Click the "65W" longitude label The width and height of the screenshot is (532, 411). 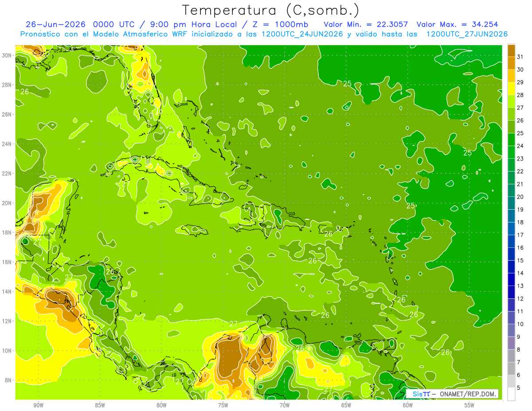pyautogui.click(x=346, y=405)
